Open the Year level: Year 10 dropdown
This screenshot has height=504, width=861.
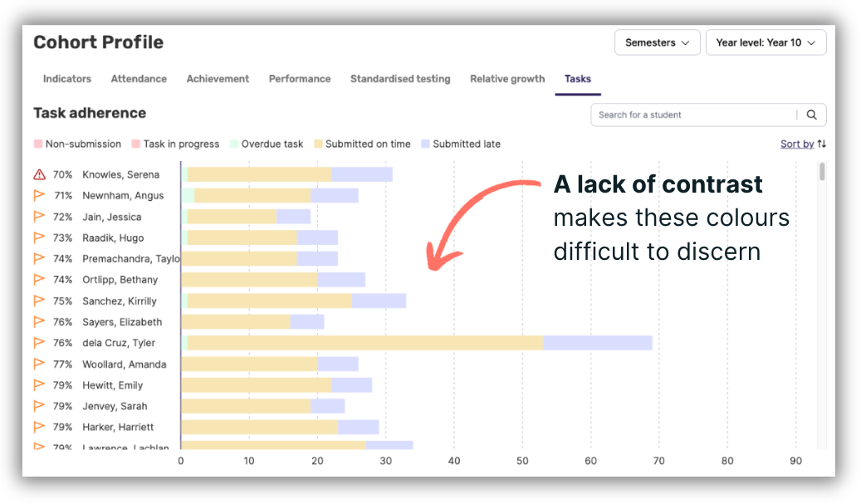(x=766, y=42)
